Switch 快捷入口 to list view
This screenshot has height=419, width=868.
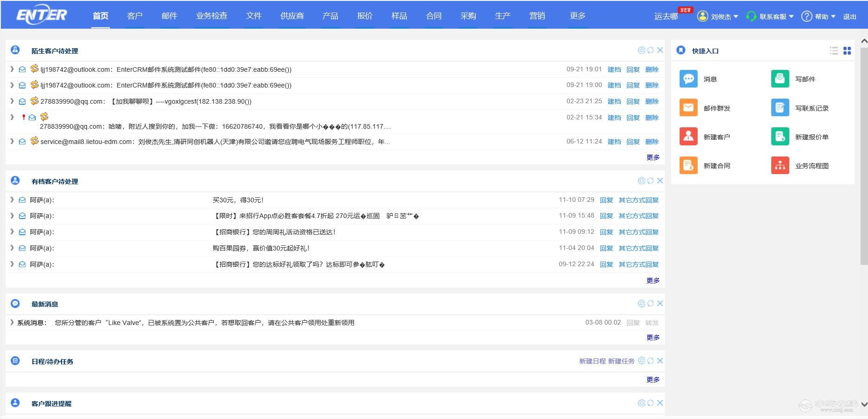tap(834, 50)
